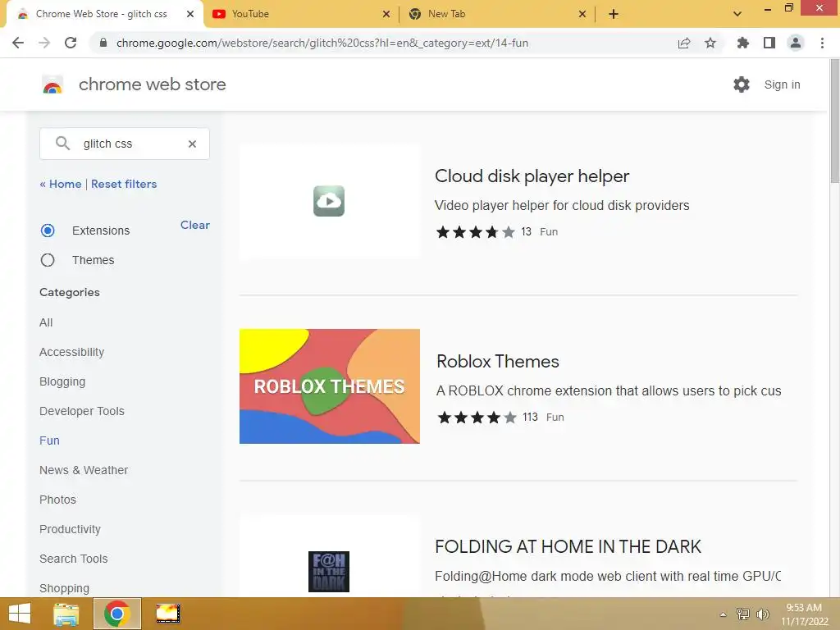Select the Photos category

pyautogui.click(x=58, y=500)
